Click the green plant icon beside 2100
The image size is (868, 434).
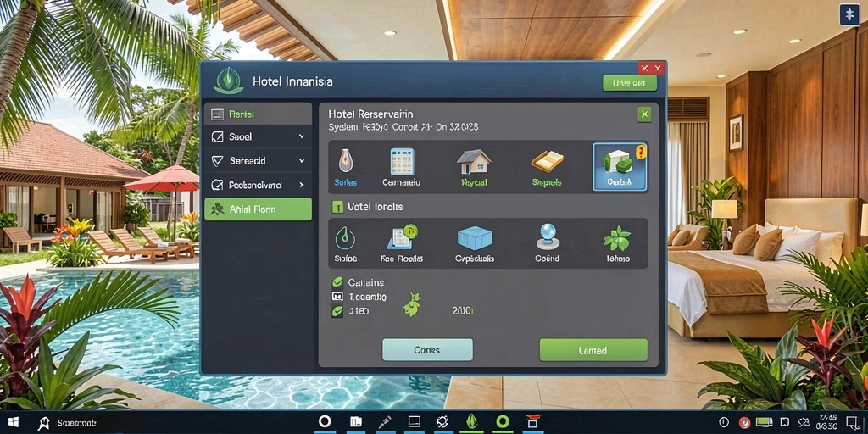[x=412, y=305]
